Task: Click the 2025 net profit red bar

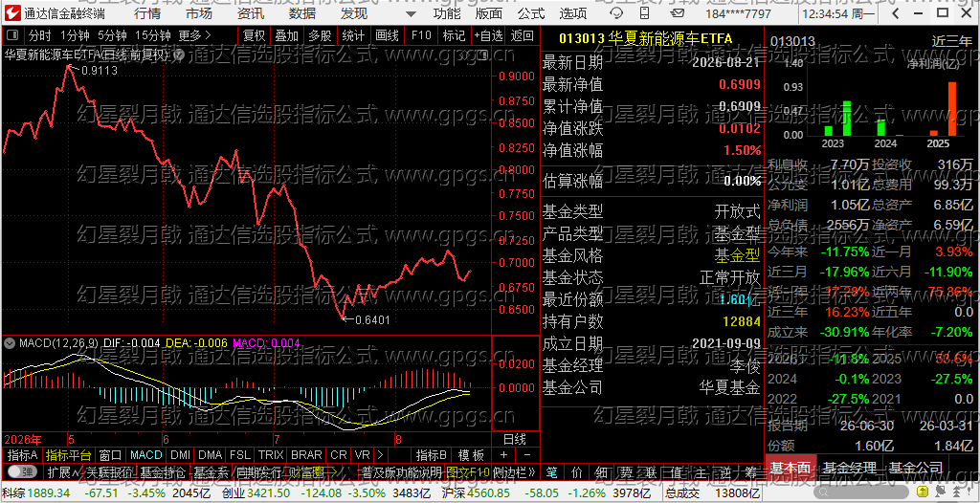Action: click(952, 109)
